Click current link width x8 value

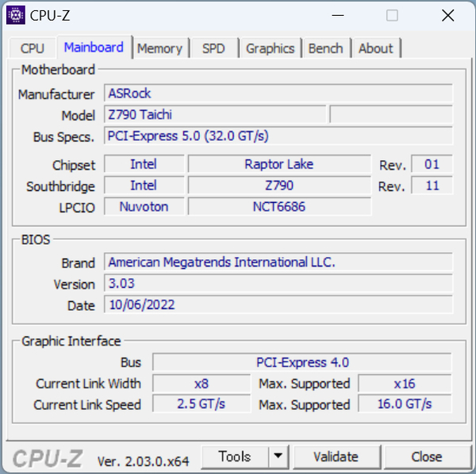click(x=202, y=384)
